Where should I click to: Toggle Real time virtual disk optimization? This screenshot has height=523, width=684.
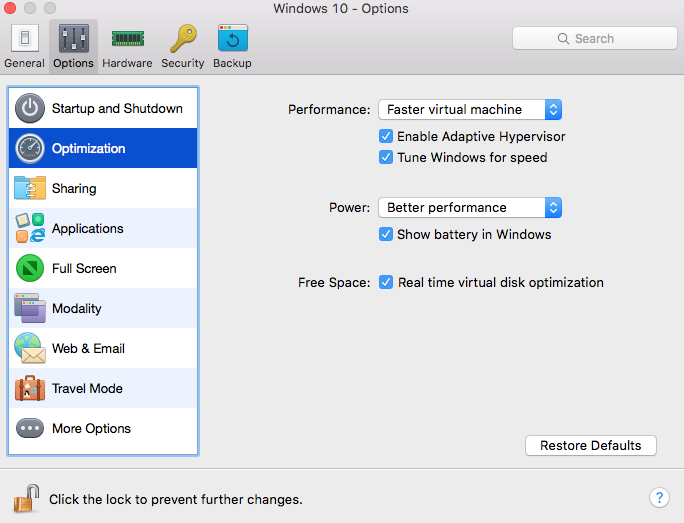point(386,282)
